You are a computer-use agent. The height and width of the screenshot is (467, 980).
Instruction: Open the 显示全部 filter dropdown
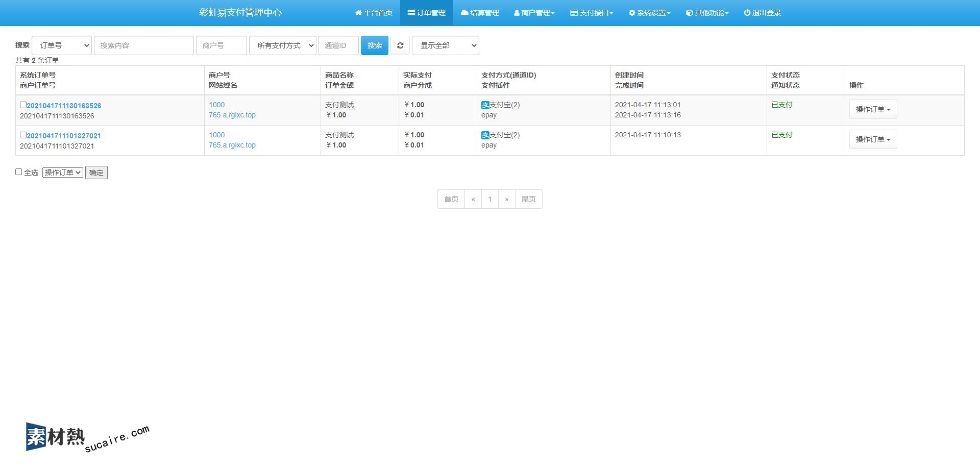(x=446, y=45)
